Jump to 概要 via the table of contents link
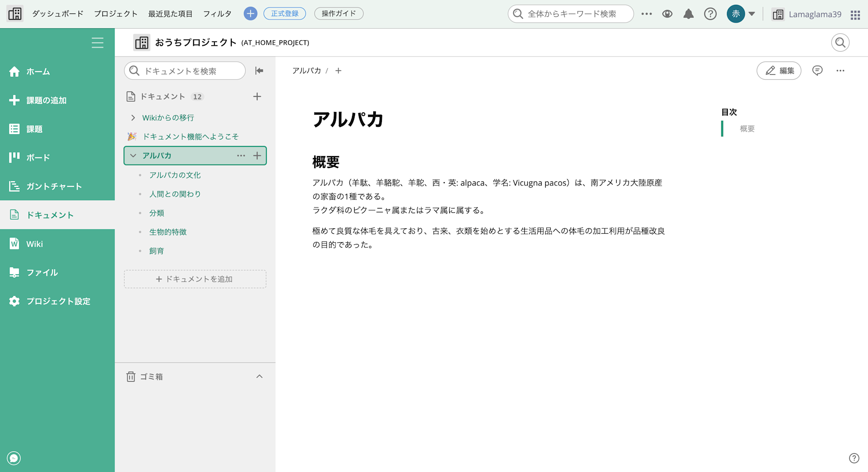 [746, 129]
